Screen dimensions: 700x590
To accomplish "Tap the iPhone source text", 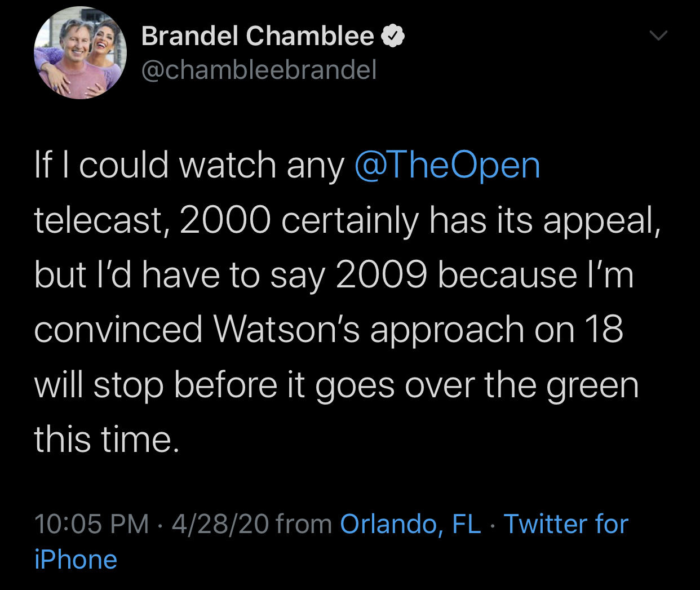I will tap(76, 560).
